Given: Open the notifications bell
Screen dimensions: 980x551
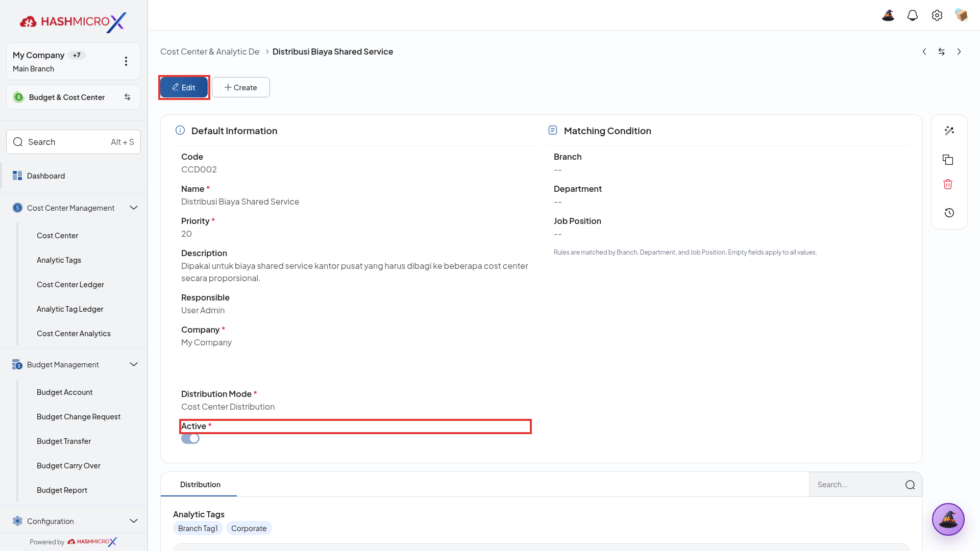Looking at the screenshot, I should click(x=913, y=15).
